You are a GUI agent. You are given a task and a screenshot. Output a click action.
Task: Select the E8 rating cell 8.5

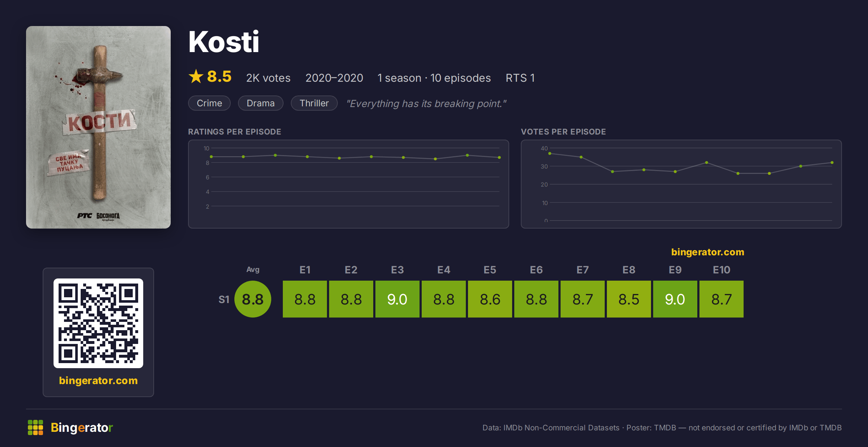(x=629, y=299)
